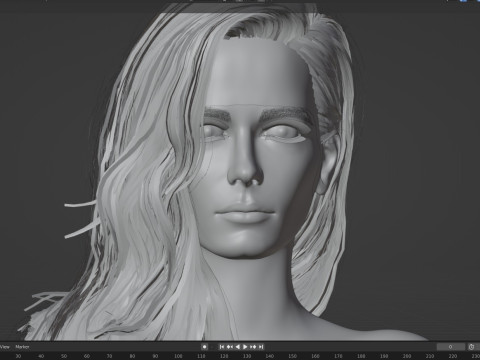
Task: Click frame 200 on the timeline ruler
Action: 407,356
